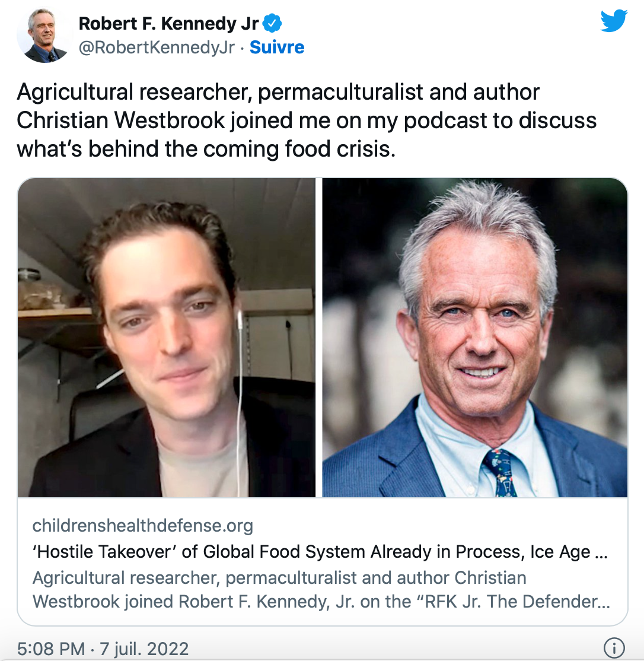644x661 pixels.
Task: Click the 'Hostile Takeover' article headline
Action: tap(320, 551)
